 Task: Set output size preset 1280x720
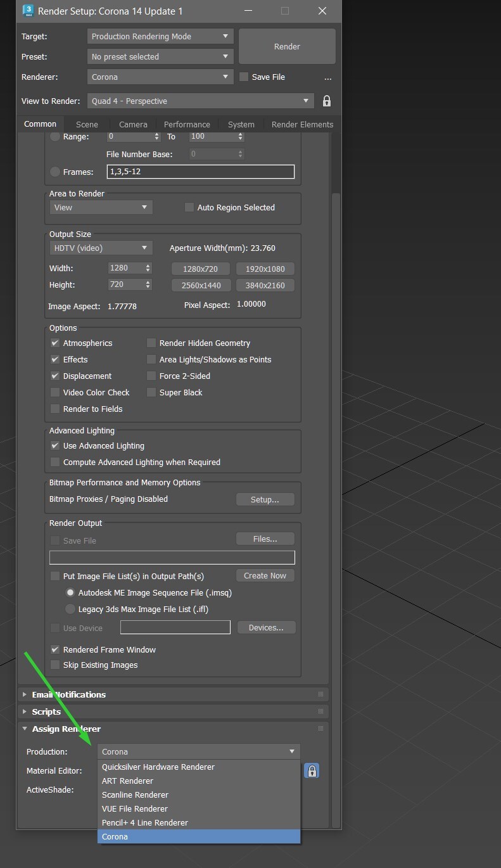(200, 269)
